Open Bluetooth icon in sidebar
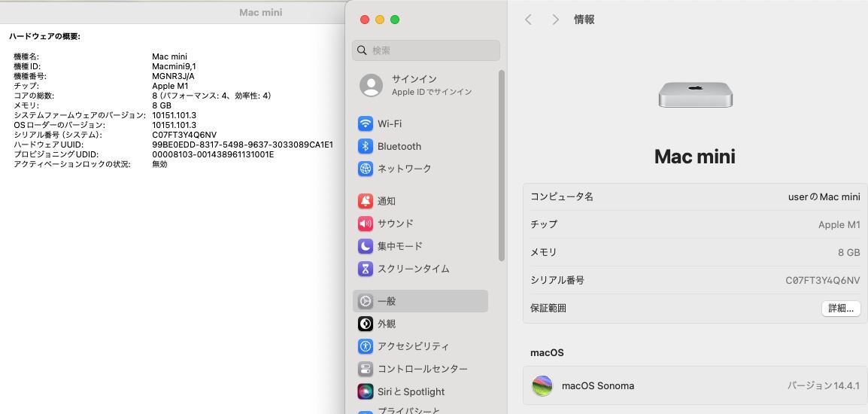 point(366,146)
